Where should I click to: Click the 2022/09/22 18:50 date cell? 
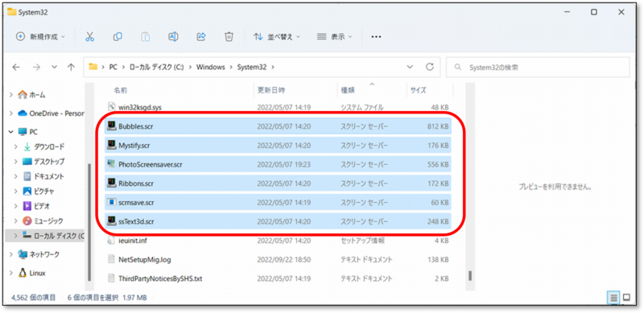click(x=284, y=260)
